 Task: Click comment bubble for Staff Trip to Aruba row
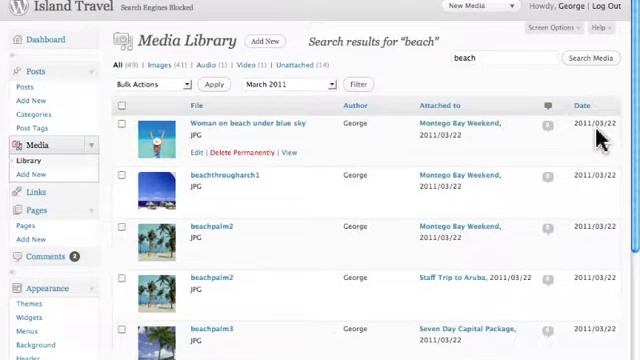548,280
